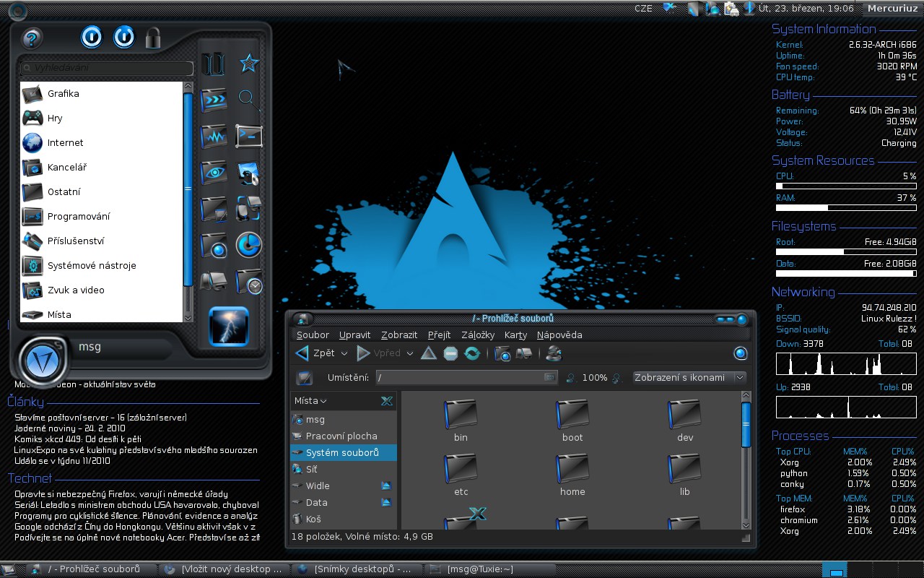Open the Zobrazit menu

[399, 335]
